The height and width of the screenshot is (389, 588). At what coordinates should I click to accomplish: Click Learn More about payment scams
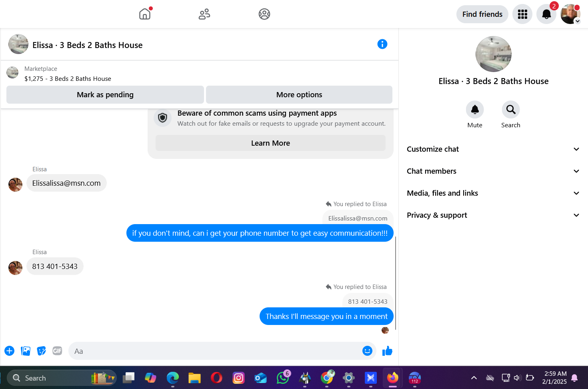click(x=270, y=143)
